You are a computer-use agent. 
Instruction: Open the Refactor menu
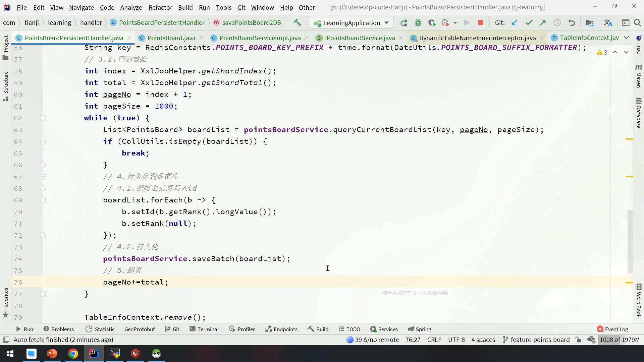tap(160, 7)
